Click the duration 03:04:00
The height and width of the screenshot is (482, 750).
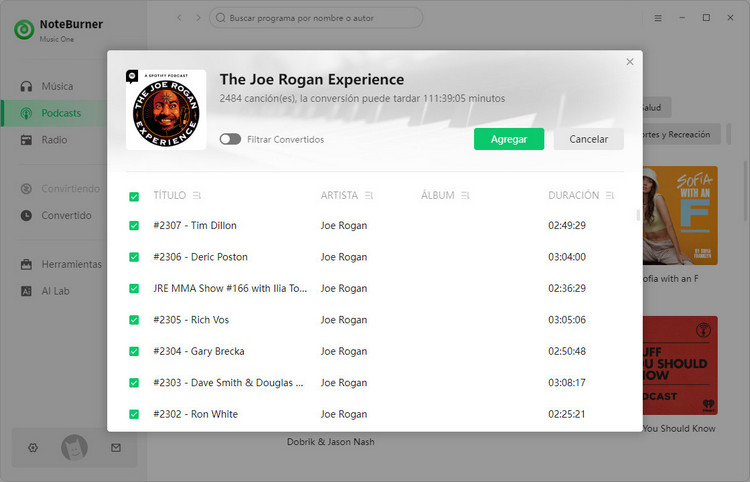567,257
